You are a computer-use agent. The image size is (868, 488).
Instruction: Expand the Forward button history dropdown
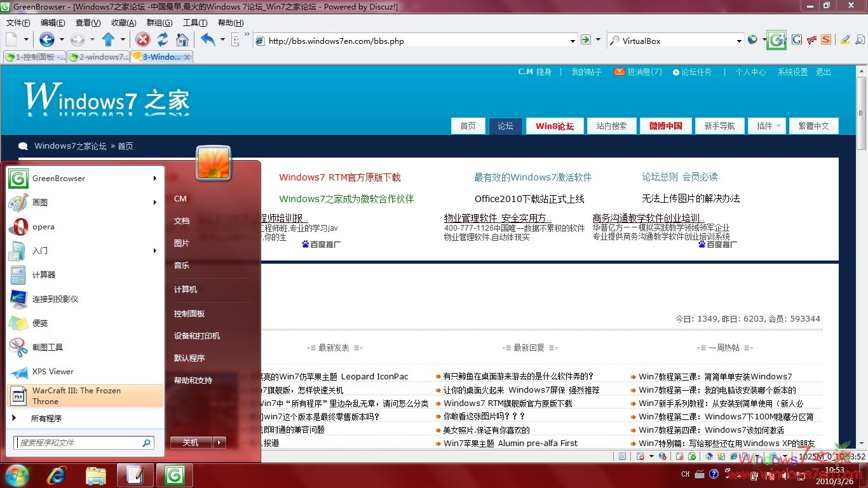click(92, 40)
